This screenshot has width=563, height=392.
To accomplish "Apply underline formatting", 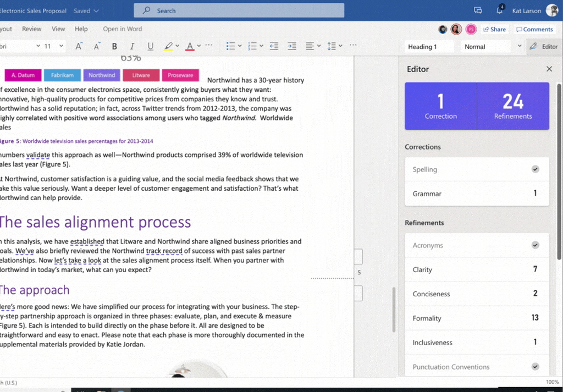I will 149,46.
